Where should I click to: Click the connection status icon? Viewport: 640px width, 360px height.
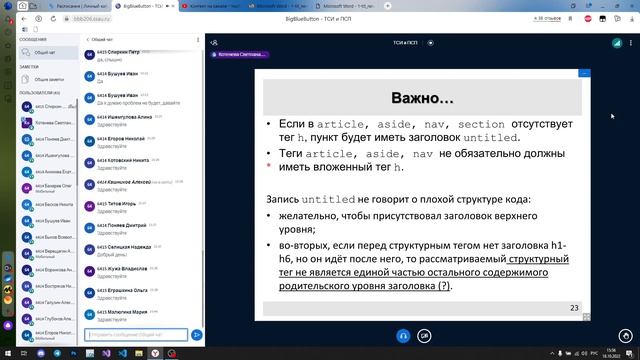(x=617, y=43)
